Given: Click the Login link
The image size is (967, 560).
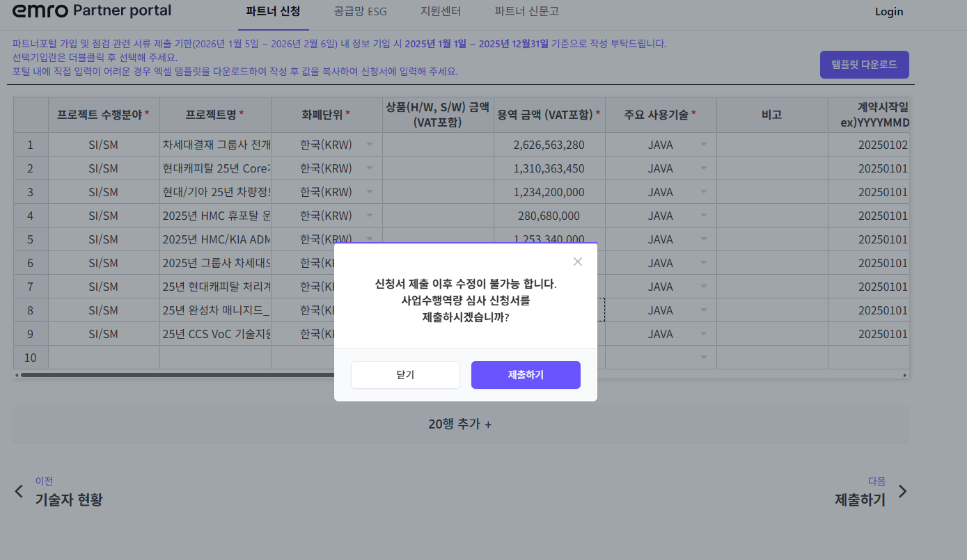Looking at the screenshot, I should 888,11.
